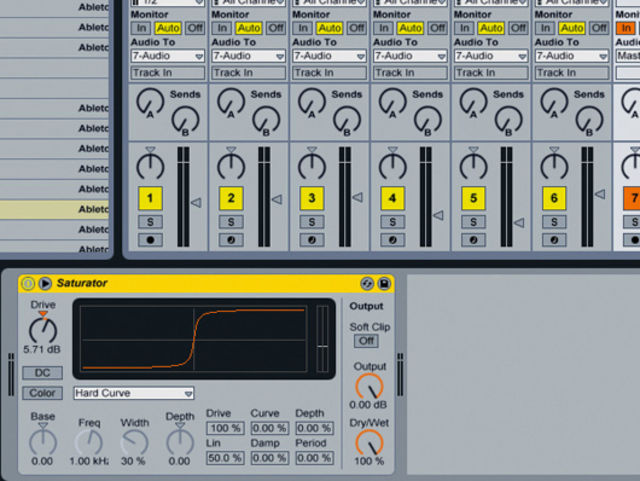Image resolution: width=640 pixels, height=481 pixels.
Task: Arm track 6 for recording
Action: click(x=554, y=240)
